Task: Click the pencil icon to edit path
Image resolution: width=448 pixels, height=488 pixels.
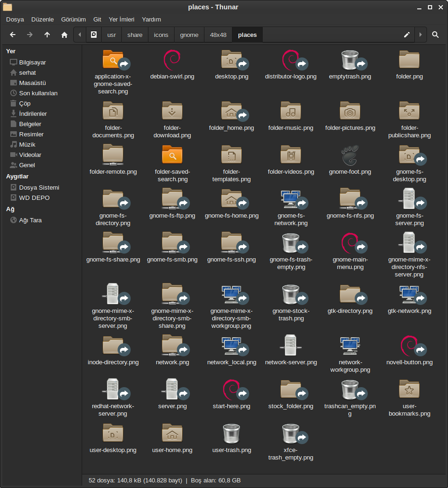Action: 406,35
